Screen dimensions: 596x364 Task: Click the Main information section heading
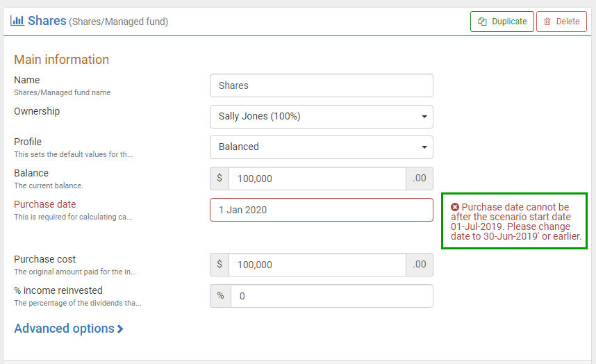click(x=62, y=60)
